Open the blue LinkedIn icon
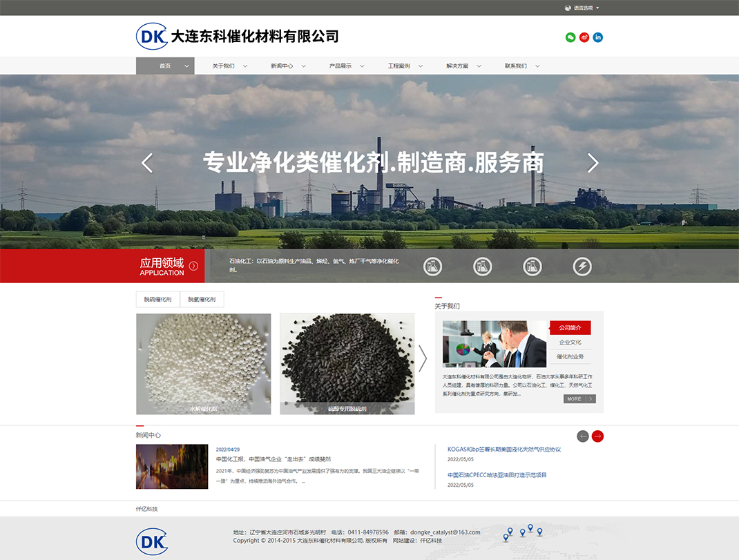The image size is (739, 560). (598, 37)
